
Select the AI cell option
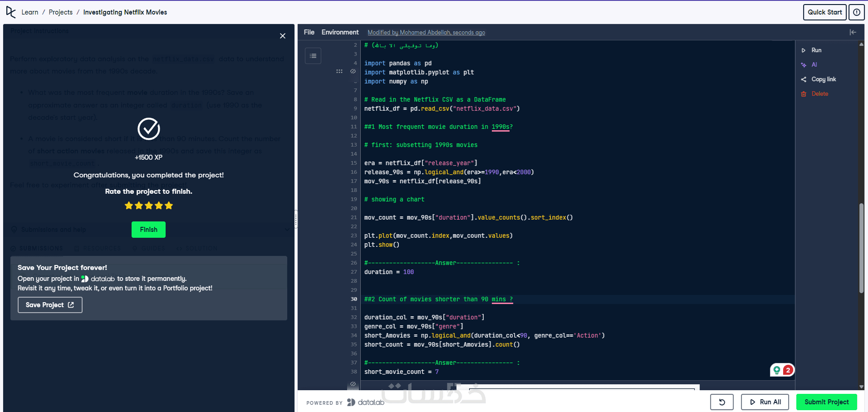pos(814,65)
